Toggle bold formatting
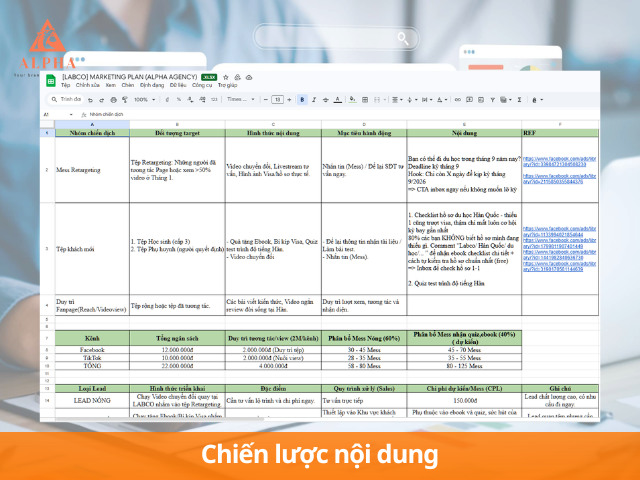This screenshot has height=480, width=640. 302,100
